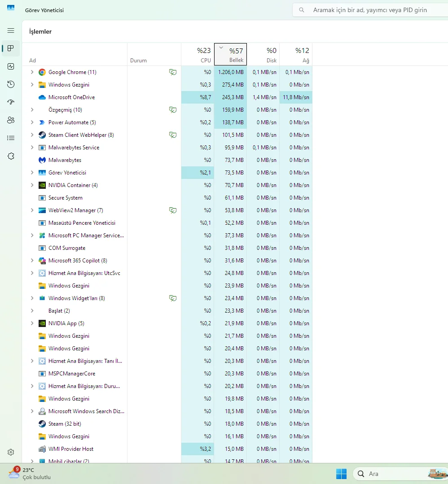Click the NVIDIA Container icon
Screen dimensions: 448x484
(x=42, y=185)
